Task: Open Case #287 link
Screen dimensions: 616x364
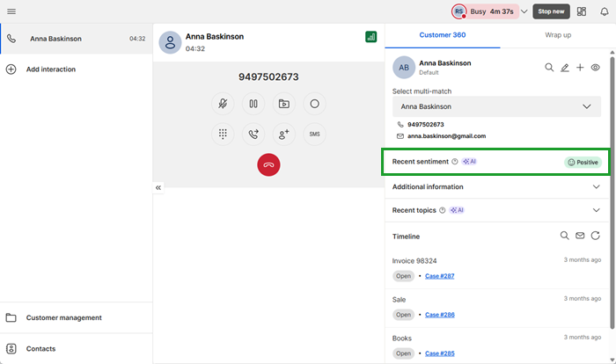Action: point(439,276)
